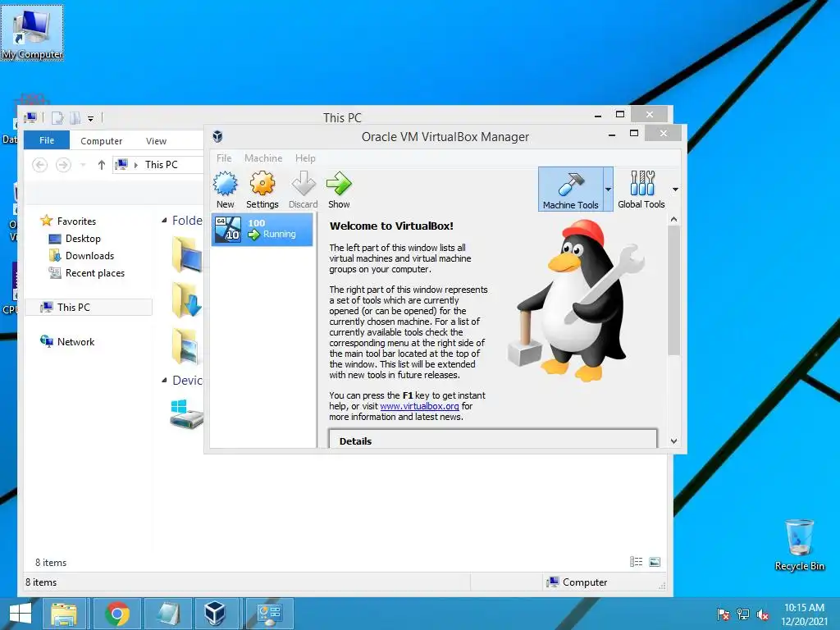Click Up arrow in This PC window
Screen dimensions: 840x630
point(101,165)
